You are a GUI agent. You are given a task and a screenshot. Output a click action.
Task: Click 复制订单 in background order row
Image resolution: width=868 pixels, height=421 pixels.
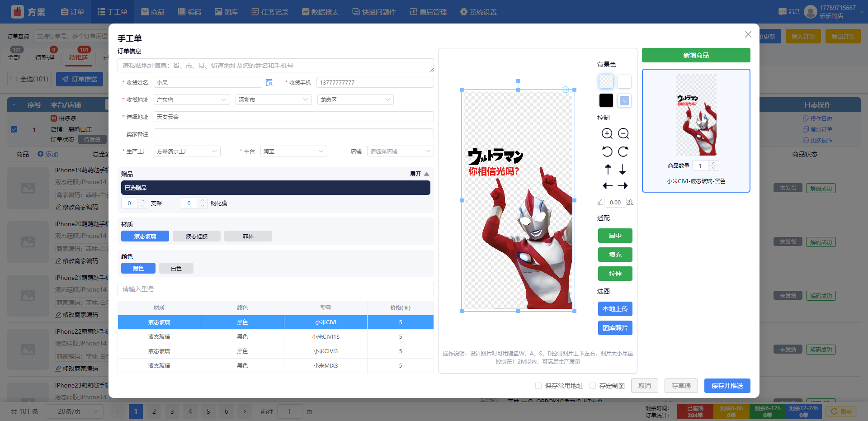pos(817,129)
